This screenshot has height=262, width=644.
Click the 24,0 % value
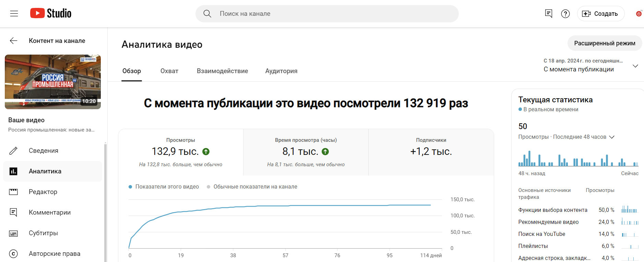click(606, 222)
